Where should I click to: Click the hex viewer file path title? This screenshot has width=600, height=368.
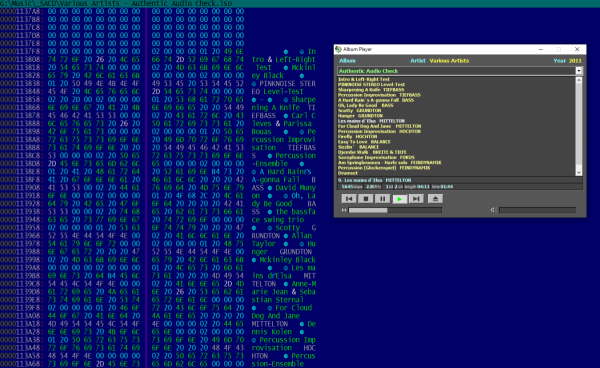coord(116,3)
